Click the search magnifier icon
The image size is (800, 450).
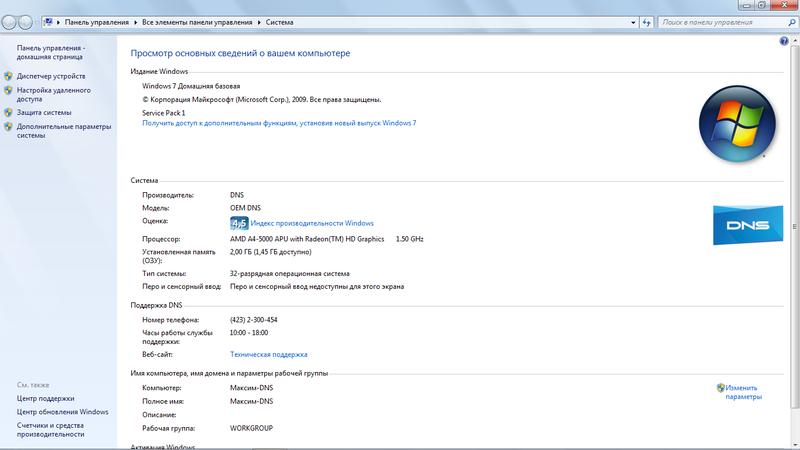791,22
